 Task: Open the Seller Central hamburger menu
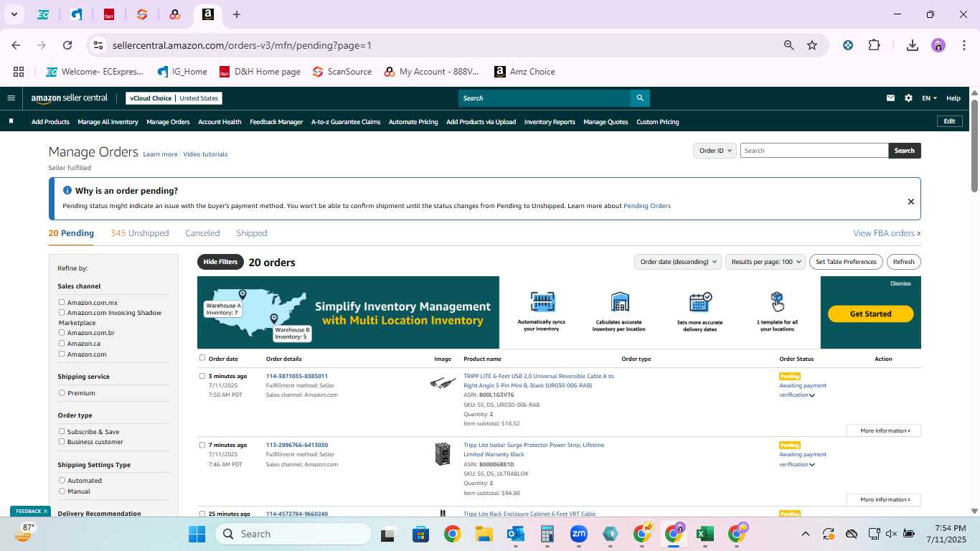pos(11,98)
